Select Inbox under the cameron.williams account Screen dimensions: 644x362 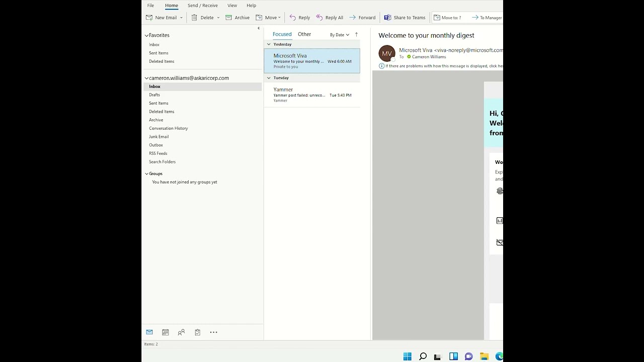click(x=203, y=86)
